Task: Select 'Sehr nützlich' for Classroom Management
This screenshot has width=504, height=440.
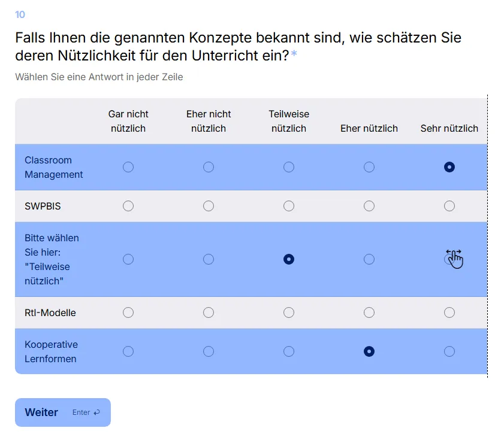Action: 449,167
